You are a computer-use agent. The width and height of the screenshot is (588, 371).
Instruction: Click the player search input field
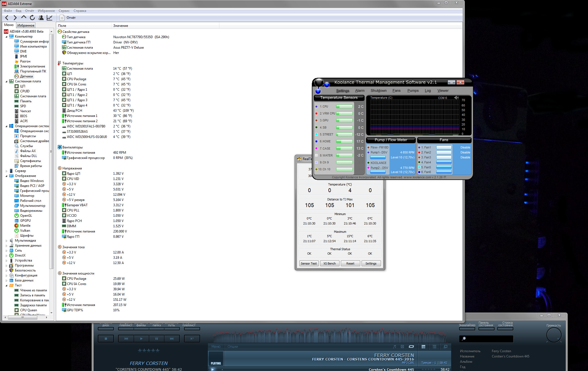[x=488, y=339]
